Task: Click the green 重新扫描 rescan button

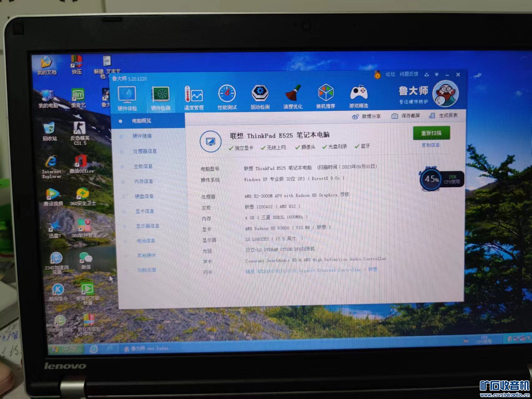Action: pos(432,133)
